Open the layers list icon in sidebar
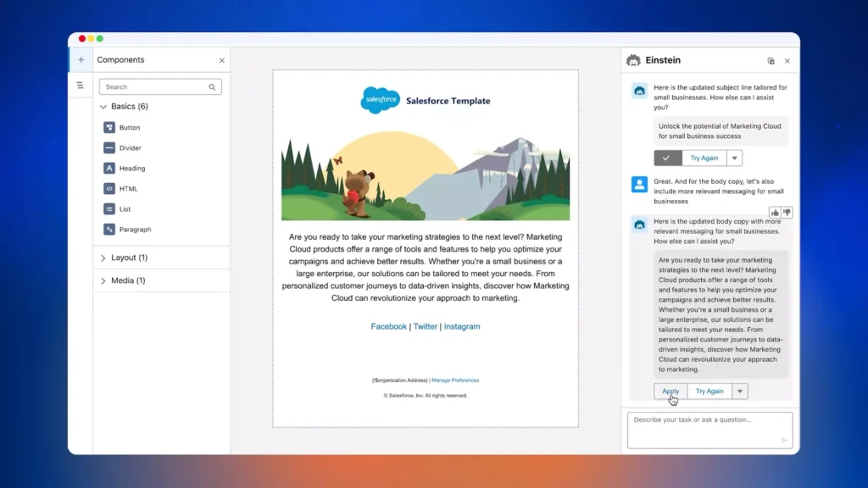 [x=81, y=86]
